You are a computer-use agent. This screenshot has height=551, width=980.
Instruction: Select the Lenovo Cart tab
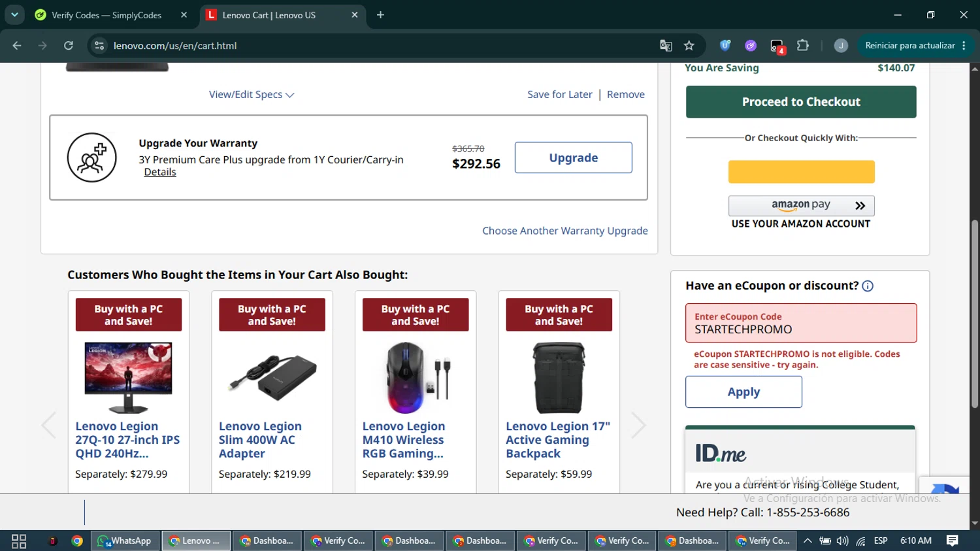(x=269, y=15)
